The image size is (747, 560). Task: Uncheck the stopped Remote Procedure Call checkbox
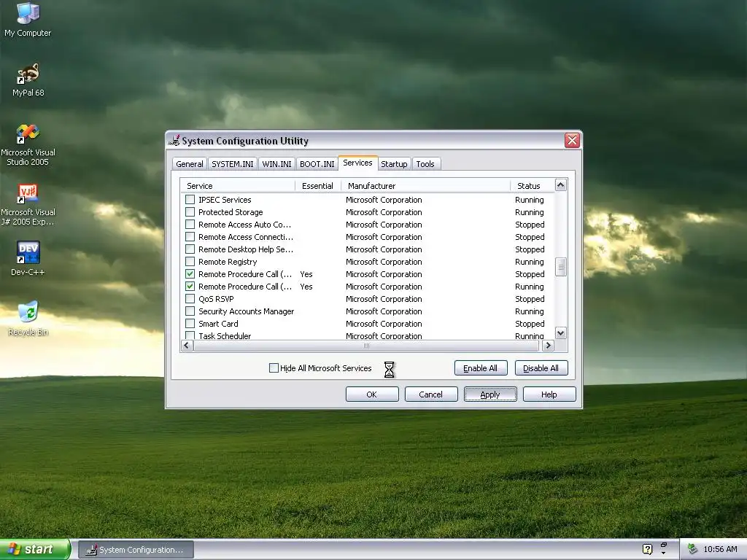(190, 274)
